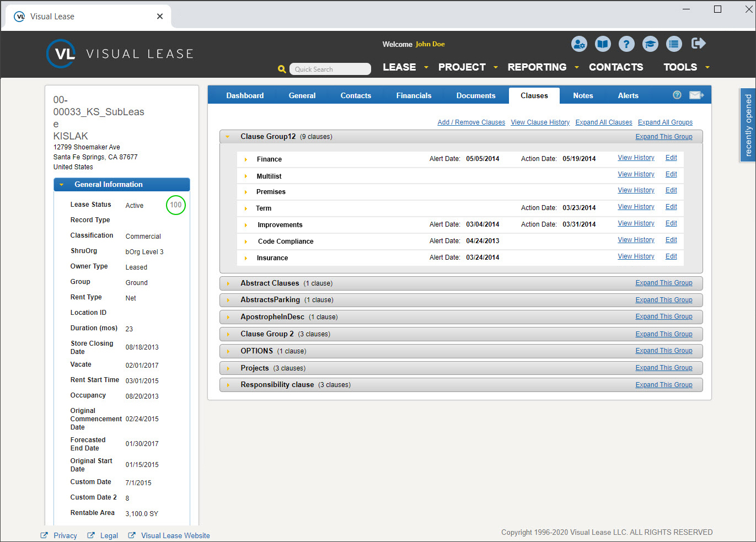Click Action Date value 03/31/2014
This screenshot has width=756, height=542.
point(579,224)
